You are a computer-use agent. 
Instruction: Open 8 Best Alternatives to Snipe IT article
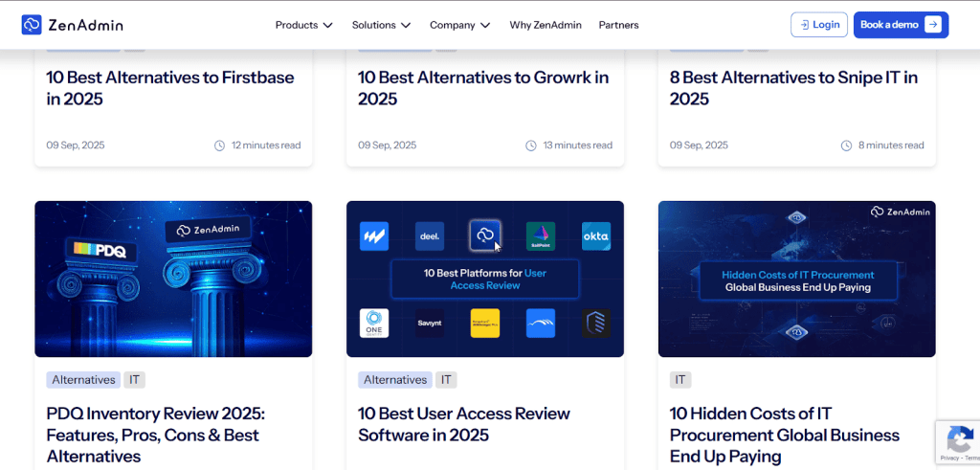[793, 88]
